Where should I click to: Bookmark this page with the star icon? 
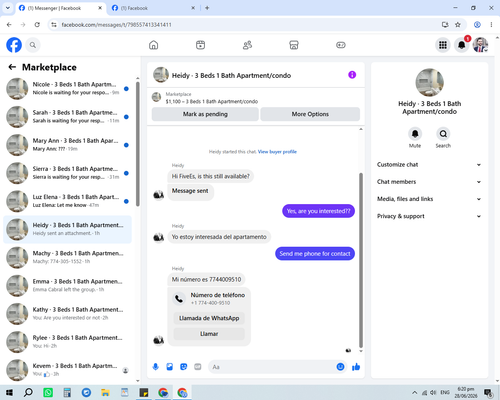coord(458,25)
